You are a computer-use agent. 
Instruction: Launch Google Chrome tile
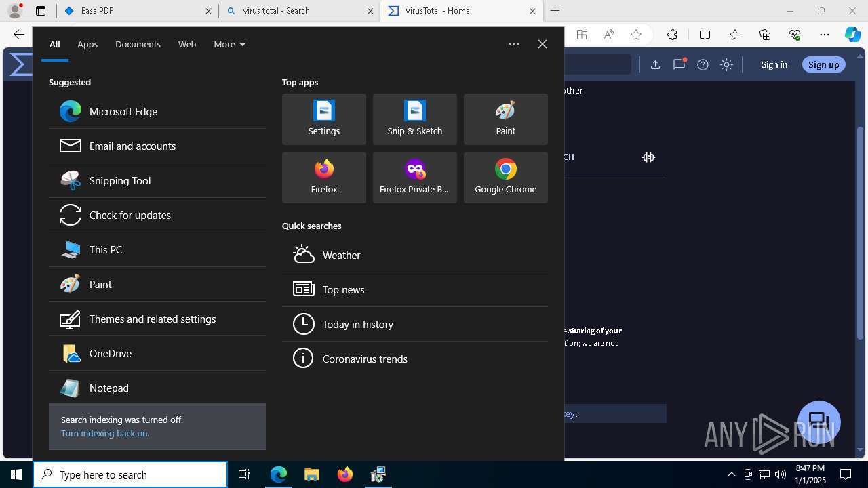pyautogui.click(x=506, y=178)
